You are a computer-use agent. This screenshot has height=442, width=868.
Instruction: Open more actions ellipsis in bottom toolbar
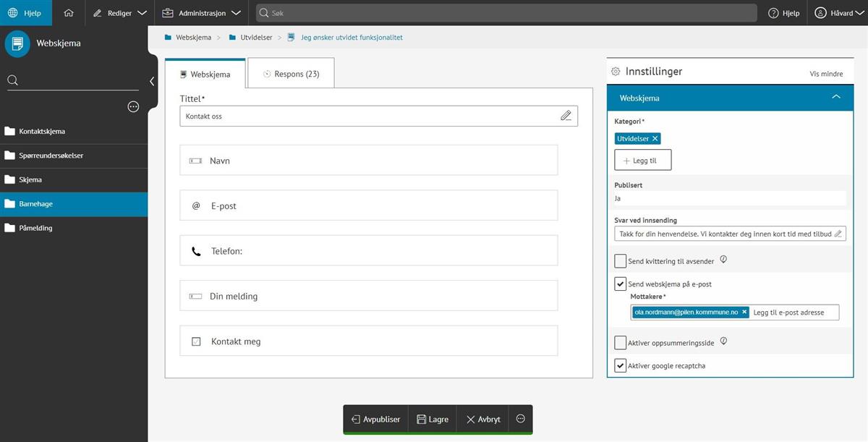click(x=520, y=419)
